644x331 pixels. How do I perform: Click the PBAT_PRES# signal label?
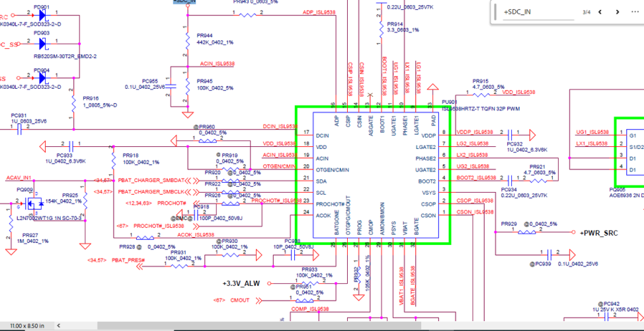[128, 260]
